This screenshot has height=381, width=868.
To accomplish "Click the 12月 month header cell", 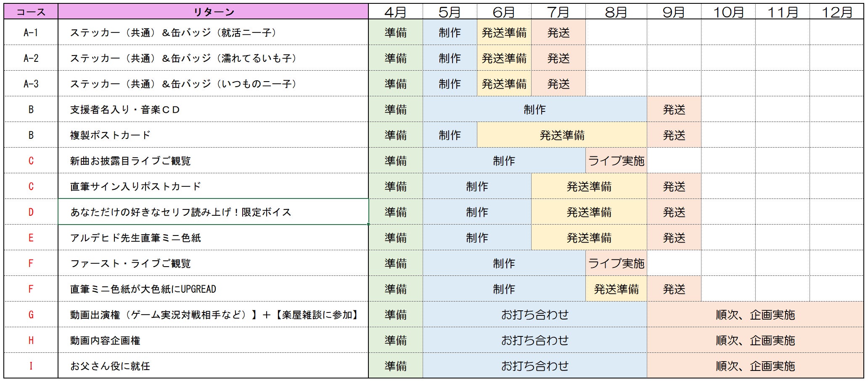I will (836, 12).
